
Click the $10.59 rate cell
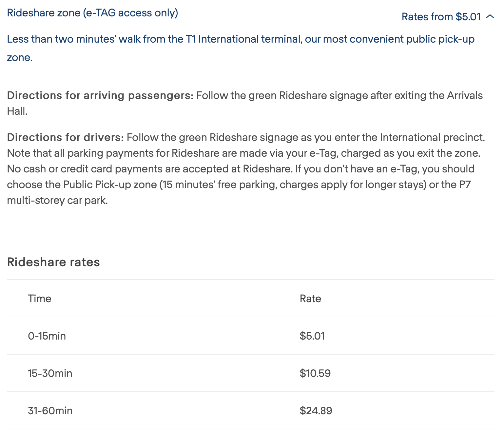click(x=315, y=373)
